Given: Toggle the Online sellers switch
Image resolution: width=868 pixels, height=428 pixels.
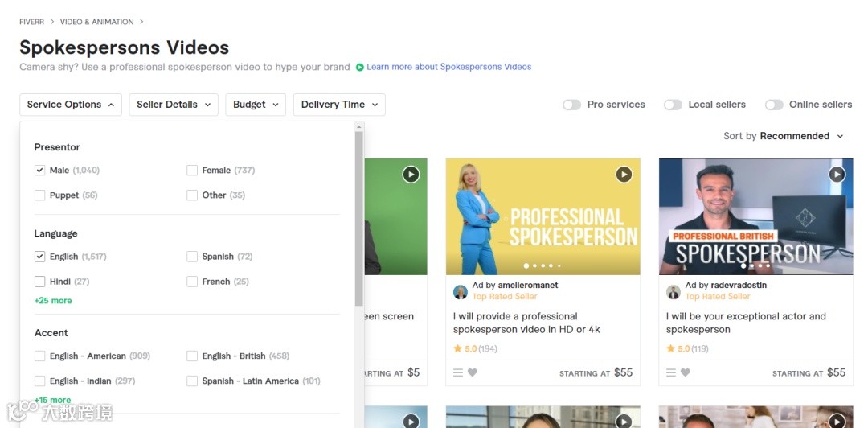Looking at the screenshot, I should click(x=775, y=105).
